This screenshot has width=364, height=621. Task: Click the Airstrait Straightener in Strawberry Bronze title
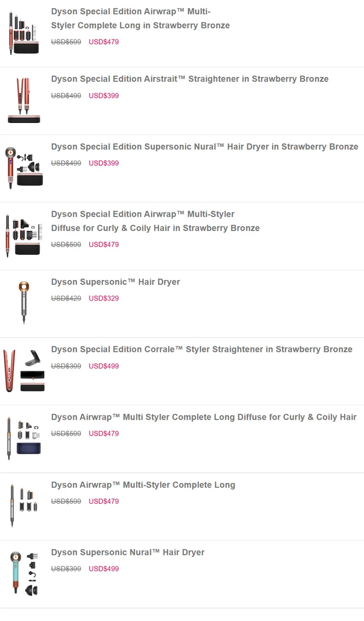pyautogui.click(x=189, y=79)
